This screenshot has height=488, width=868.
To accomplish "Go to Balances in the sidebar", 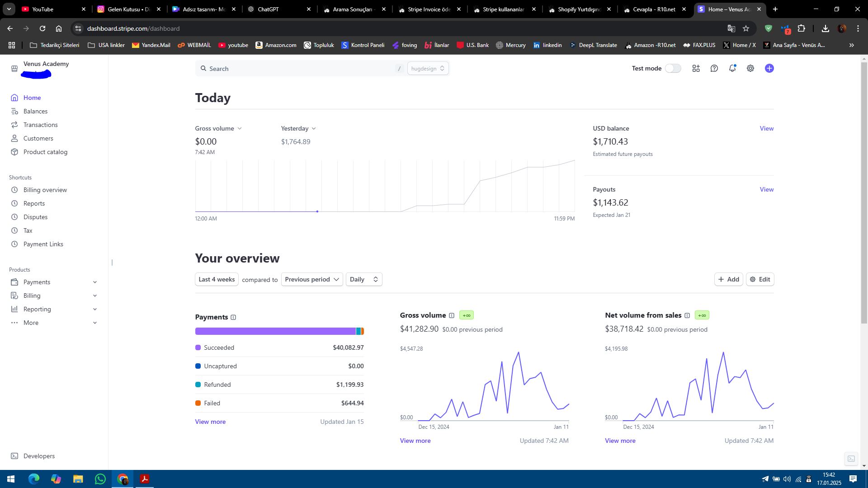I will [35, 111].
